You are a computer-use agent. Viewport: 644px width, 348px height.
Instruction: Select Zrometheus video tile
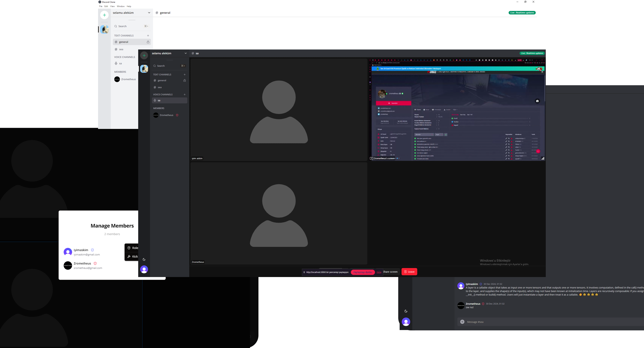(x=279, y=213)
